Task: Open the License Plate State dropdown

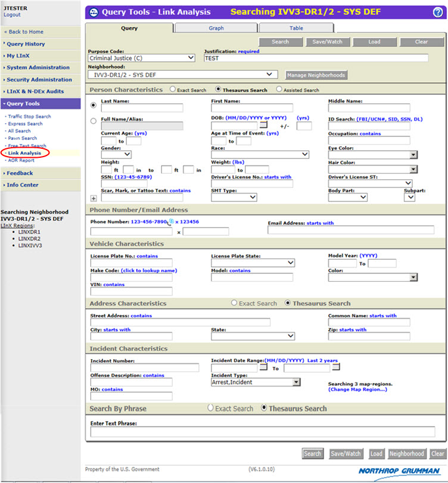Action: pyautogui.click(x=253, y=263)
